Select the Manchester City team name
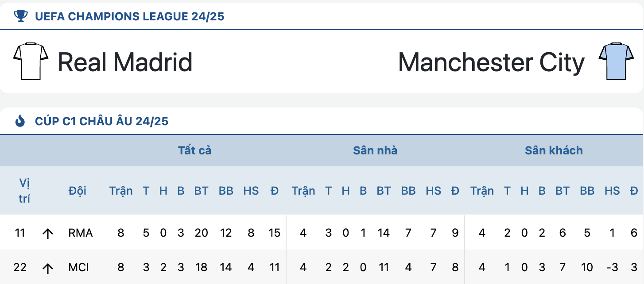Image resolution: width=644 pixels, height=284 pixels. pyautogui.click(x=492, y=62)
